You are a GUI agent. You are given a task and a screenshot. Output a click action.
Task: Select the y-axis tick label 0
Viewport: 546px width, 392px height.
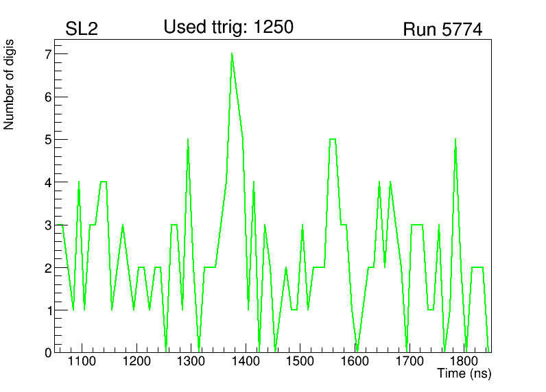(48, 353)
